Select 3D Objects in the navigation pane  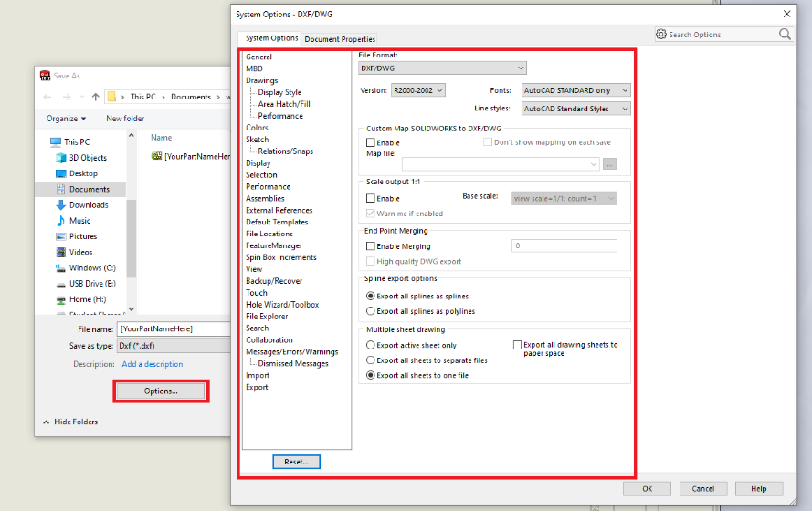tap(88, 158)
